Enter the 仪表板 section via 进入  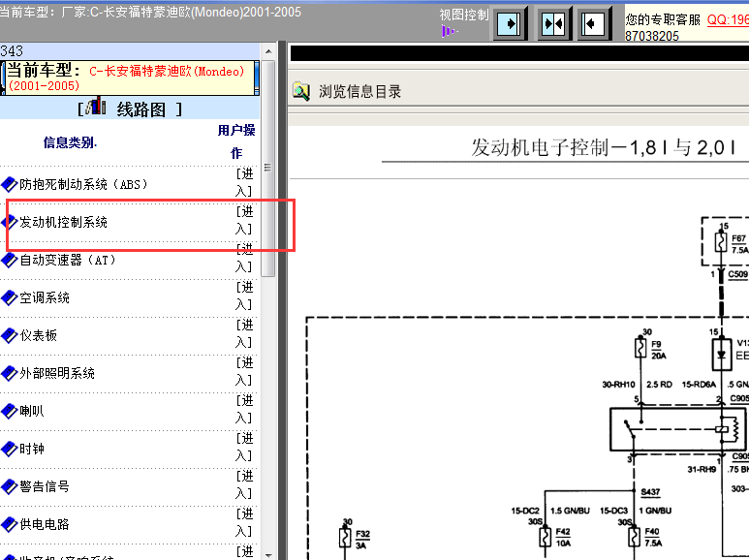(244, 333)
